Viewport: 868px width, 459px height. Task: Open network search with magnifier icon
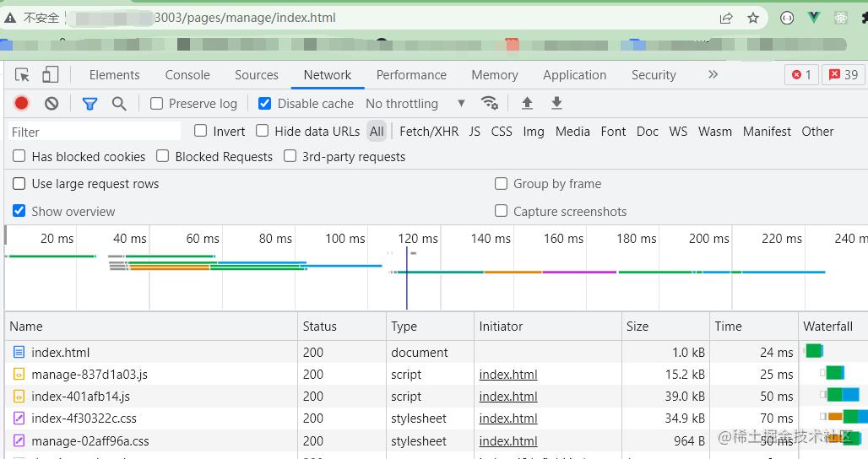(x=119, y=103)
